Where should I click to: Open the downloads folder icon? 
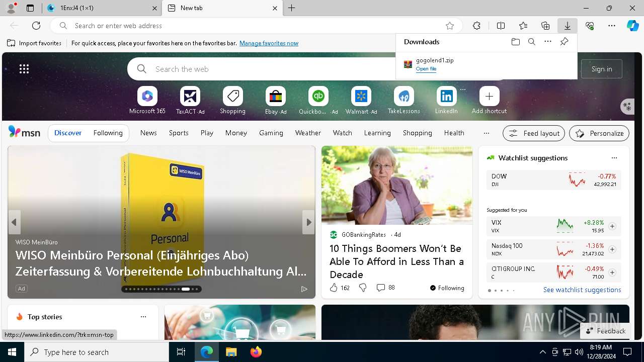516,42
